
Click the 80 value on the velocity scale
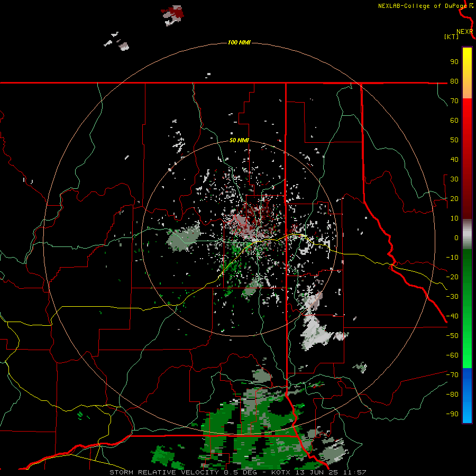[x=454, y=81]
